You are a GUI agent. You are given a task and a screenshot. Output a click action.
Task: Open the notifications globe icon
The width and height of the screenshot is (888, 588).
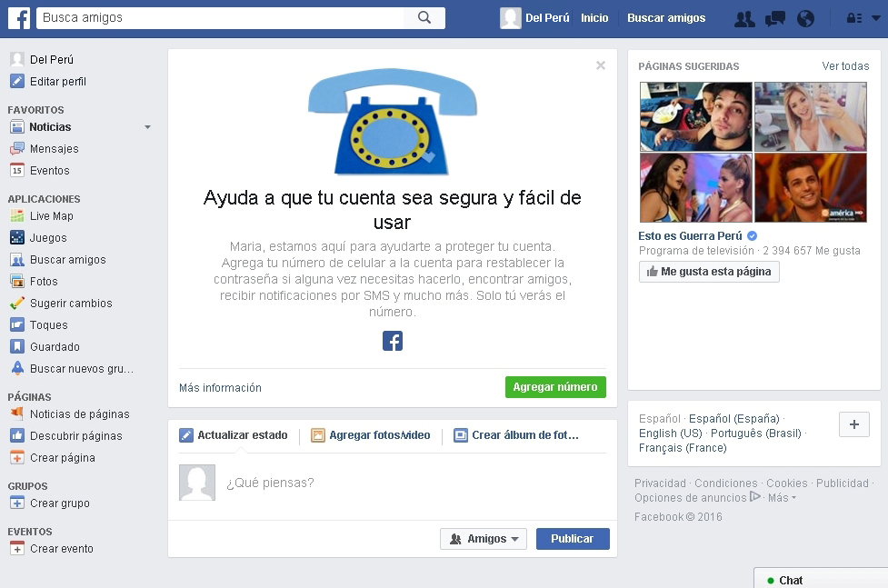(x=805, y=19)
